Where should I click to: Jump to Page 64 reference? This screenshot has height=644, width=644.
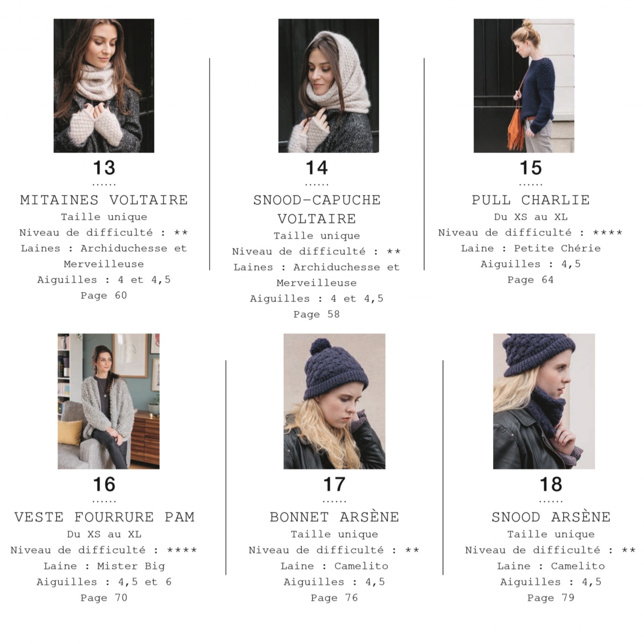531,280
